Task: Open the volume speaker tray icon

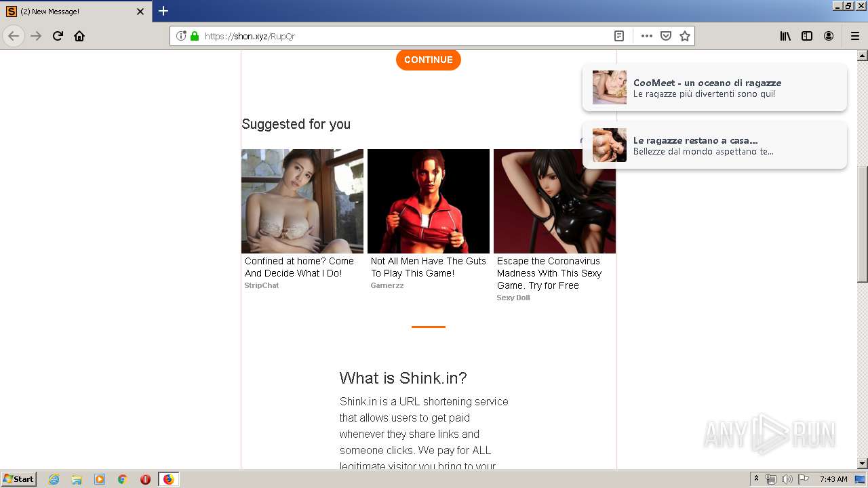Action: click(x=787, y=479)
